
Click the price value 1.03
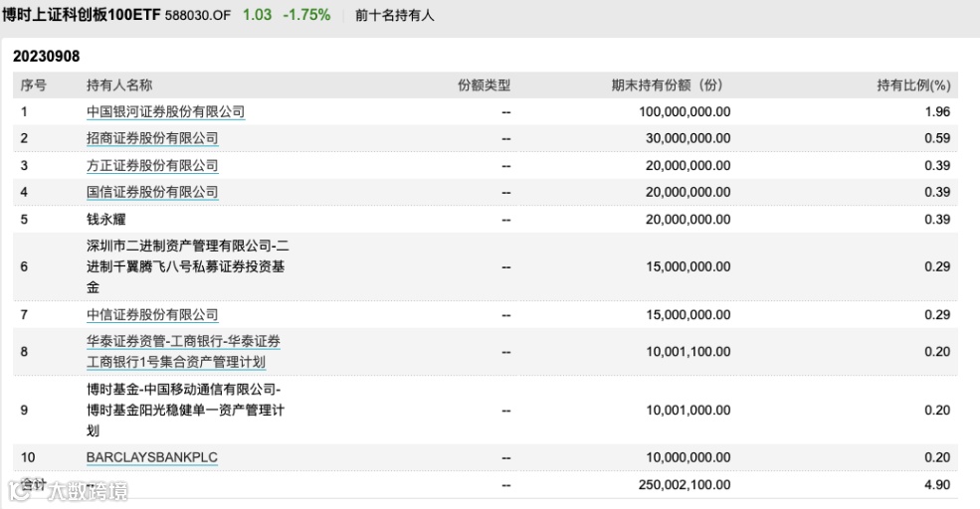pos(257,15)
